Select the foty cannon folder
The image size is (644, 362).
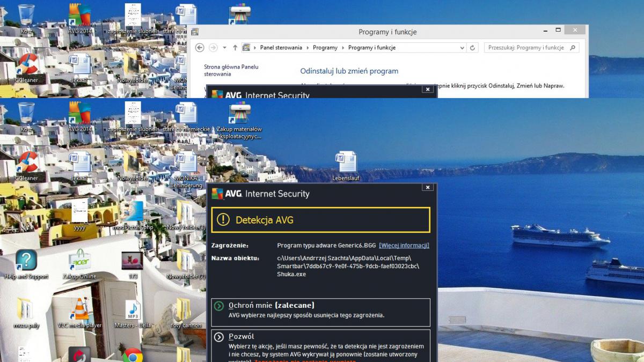pyautogui.click(x=186, y=313)
